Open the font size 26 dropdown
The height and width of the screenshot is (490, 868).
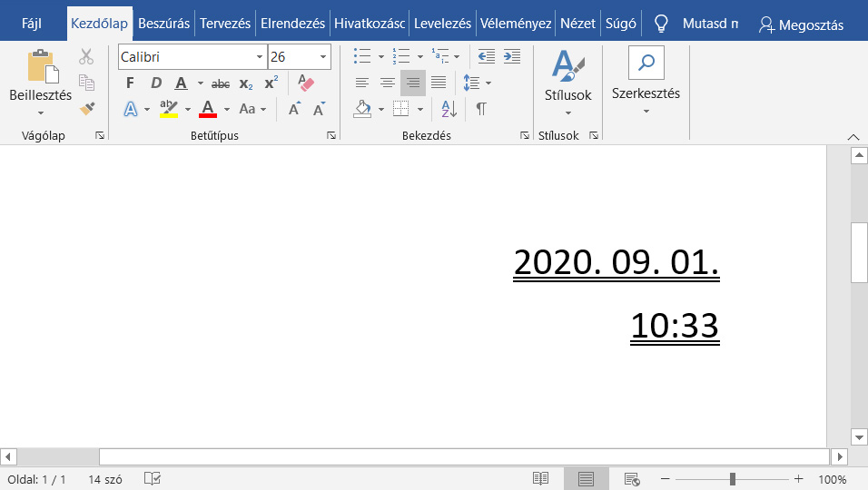point(323,57)
